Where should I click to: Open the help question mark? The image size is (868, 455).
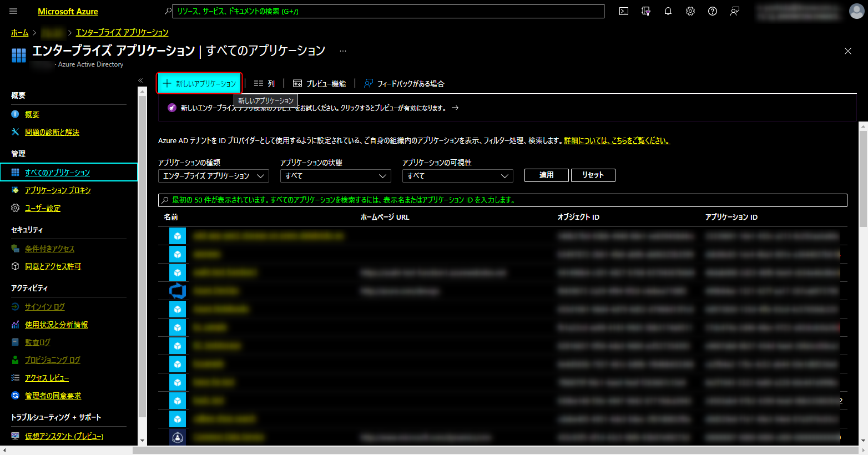coord(713,11)
